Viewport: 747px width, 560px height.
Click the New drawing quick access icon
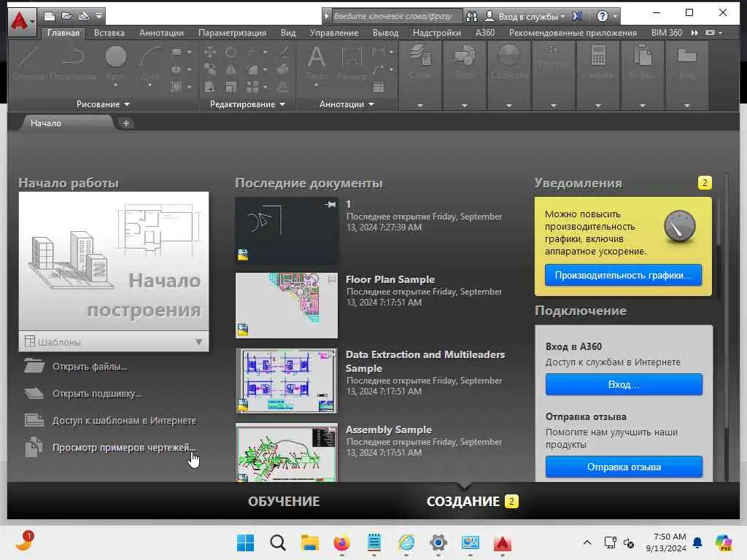49,16
